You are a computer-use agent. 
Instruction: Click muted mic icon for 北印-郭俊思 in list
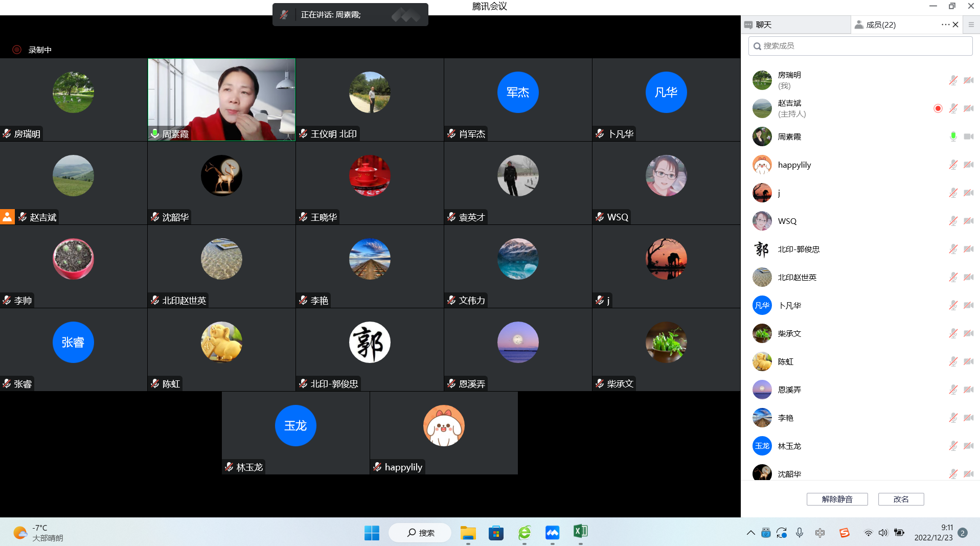pyautogui.click(x=953, y=249)
